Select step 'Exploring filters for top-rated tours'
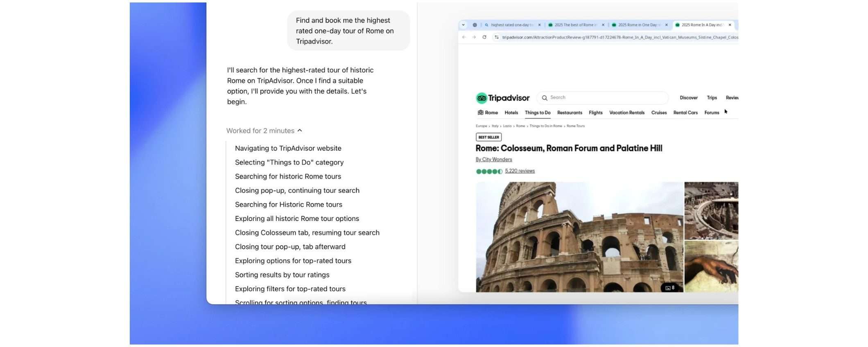868x347 pixels. (290, 289)
